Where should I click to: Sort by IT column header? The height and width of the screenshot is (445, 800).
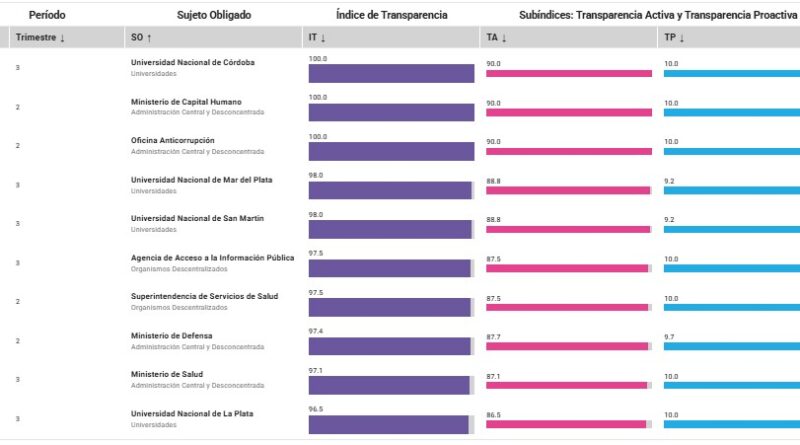pos(318,38)
